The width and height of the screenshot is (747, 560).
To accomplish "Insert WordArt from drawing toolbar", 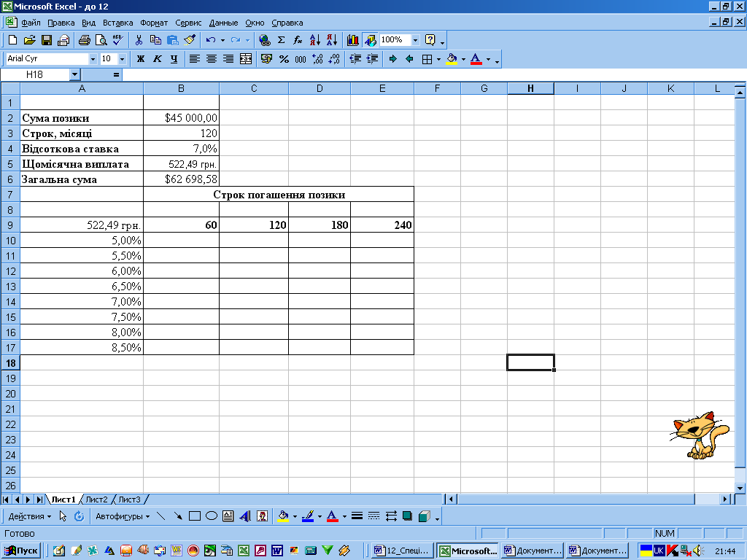I will [245, 516].
